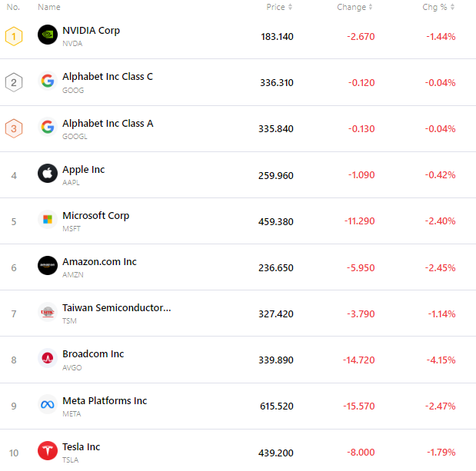
Task: Open the Tesla Inc stock link
Action: click(81, 446)
